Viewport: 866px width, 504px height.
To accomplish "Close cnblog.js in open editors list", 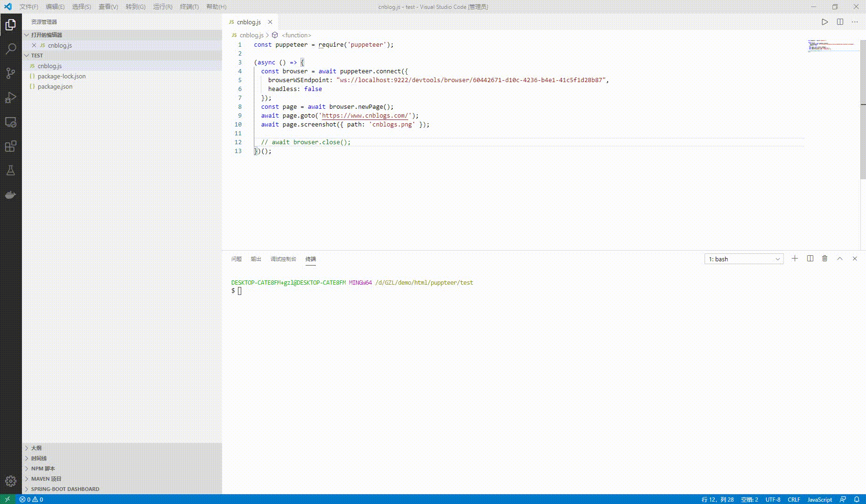I will pyautogui.click(x=34, y=45).
